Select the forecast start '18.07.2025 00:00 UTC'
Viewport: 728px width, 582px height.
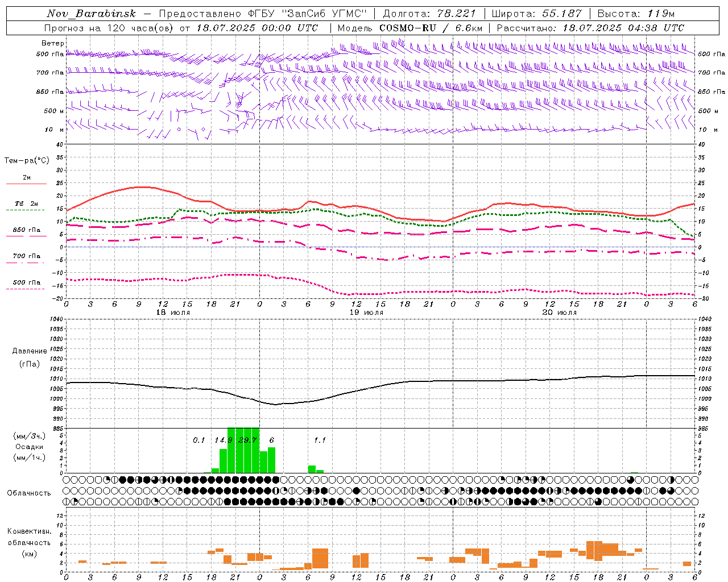tap(257, 28)
